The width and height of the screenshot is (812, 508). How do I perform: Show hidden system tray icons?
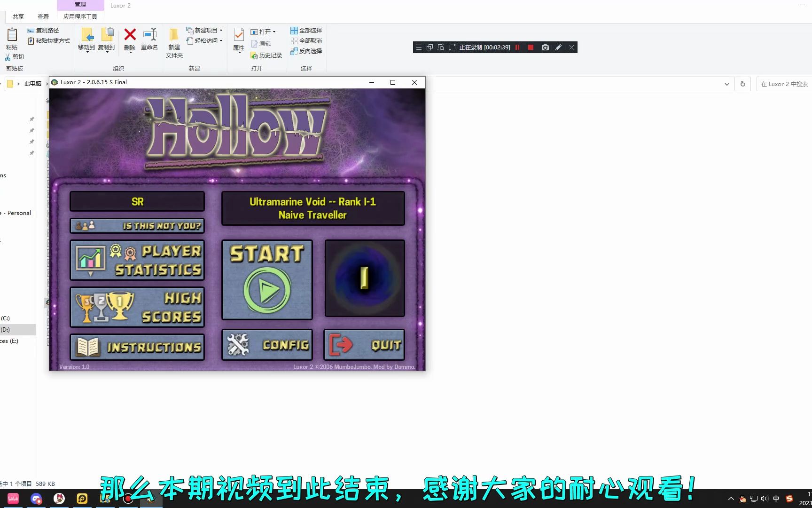[x=731, y=499]
